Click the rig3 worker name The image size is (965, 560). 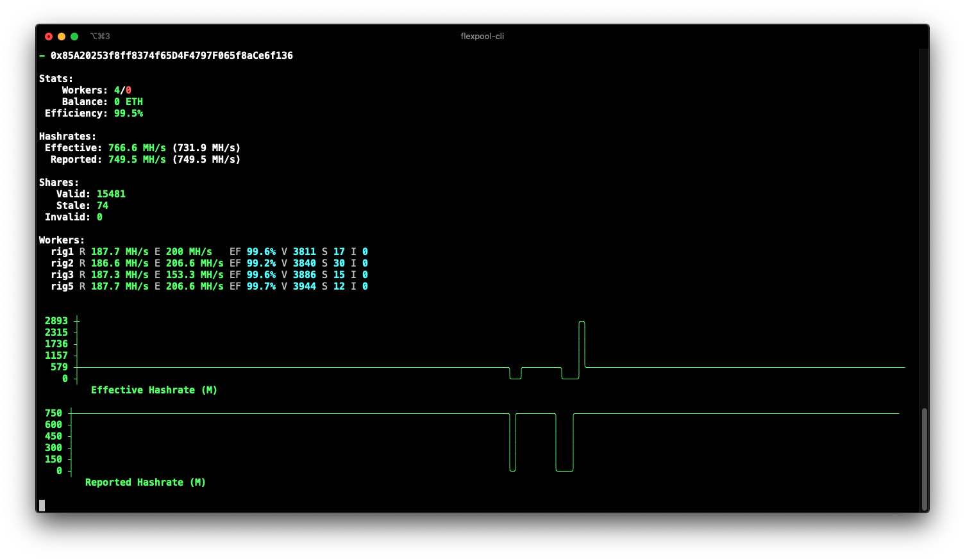click(x=62, y=275)
